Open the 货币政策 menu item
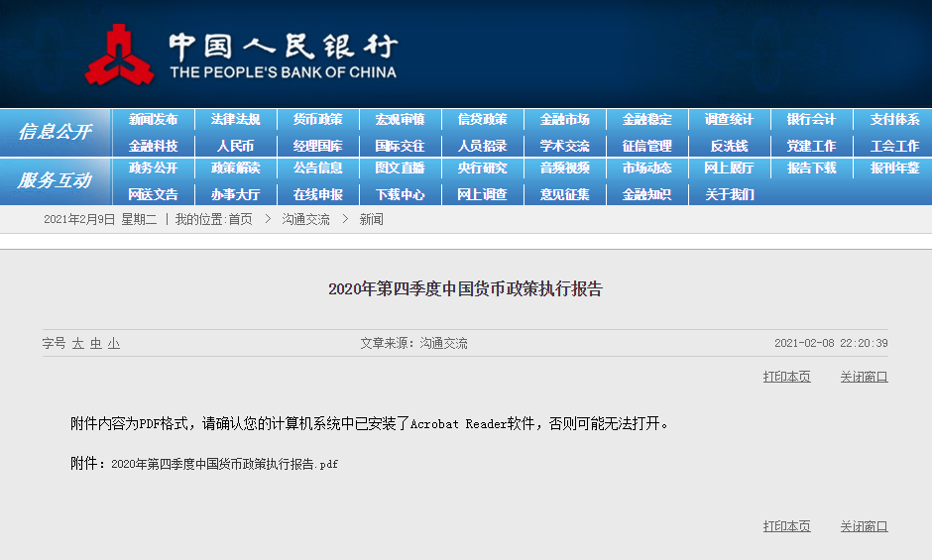 coord(317,119)
